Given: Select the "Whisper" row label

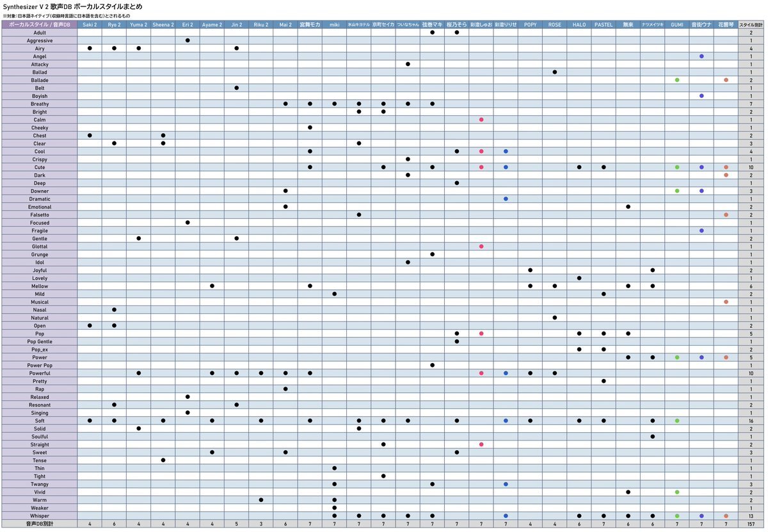Looking at the screenshot, I should point(40,515).
